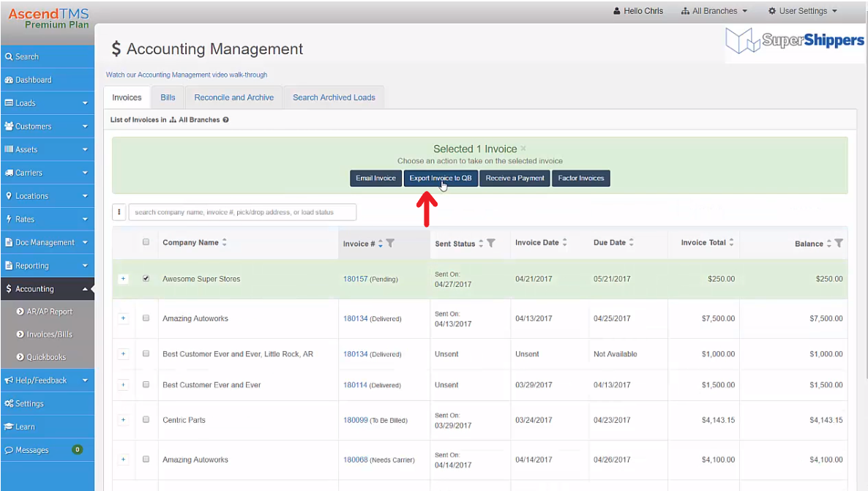868x491 pixels.
Task: Open Messages in the sidebar
Action: pos(48,450)
